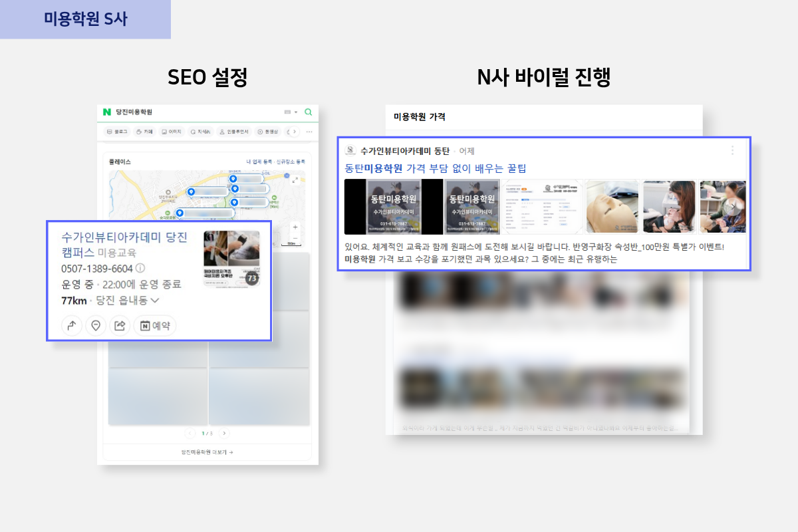This screenshot has height=532, width=798.
Task: Open the thumbnail of a woman applying makeup
Action: (669, 207)
